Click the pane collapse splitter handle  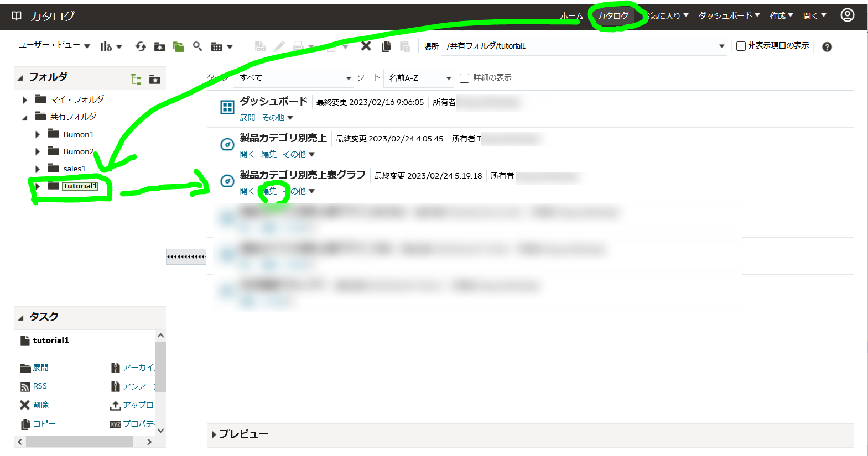(x=186, y=256)
